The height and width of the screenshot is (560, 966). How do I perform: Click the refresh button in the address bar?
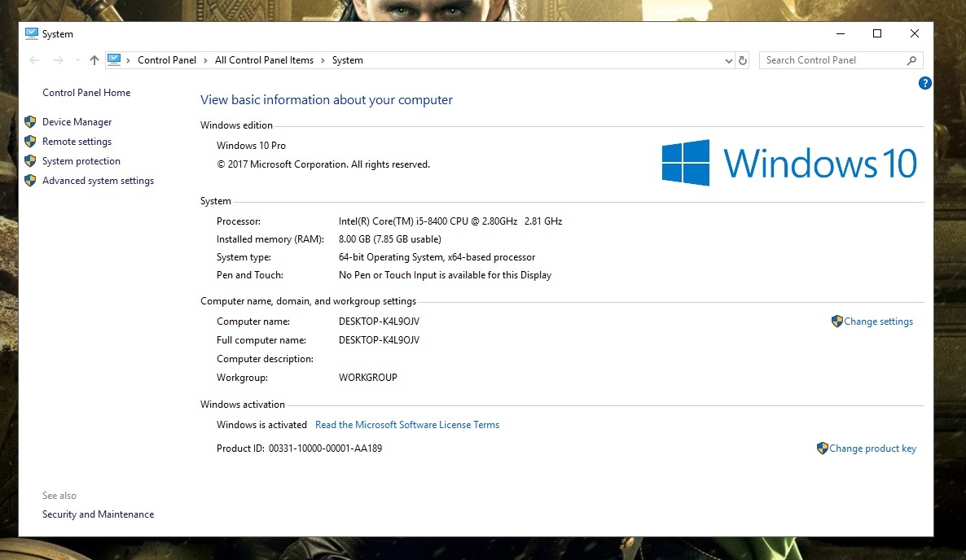[x=742, y=60]
